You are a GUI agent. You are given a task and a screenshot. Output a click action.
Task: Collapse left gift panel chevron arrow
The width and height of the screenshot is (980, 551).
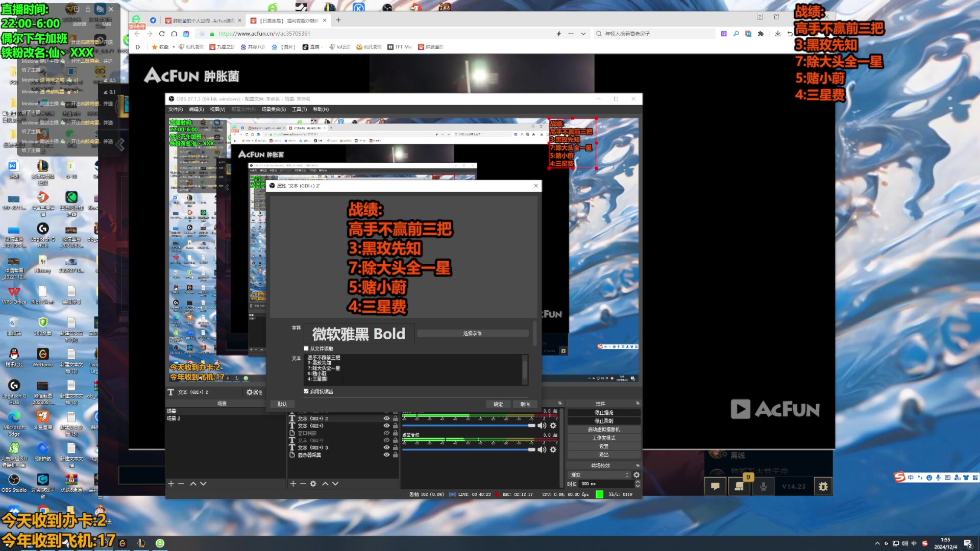click(x=121, y=145)
